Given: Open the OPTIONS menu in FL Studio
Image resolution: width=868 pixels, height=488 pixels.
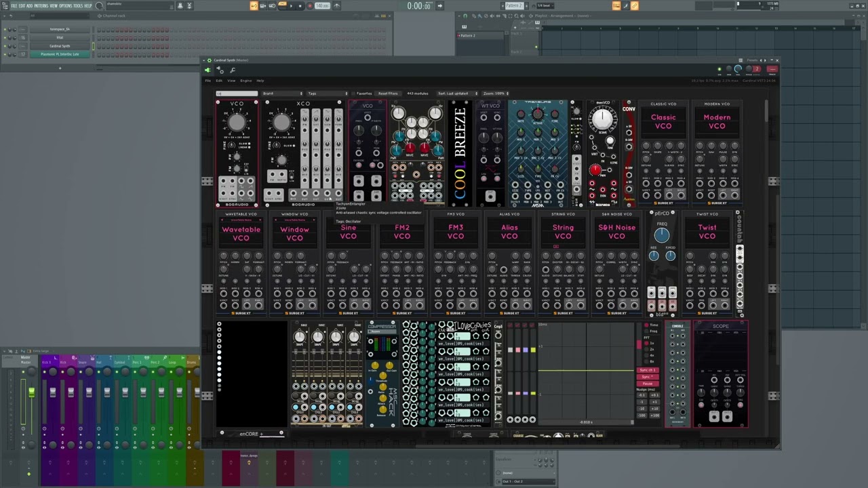Looking at the screenshot, I should (x=65, y=5).
